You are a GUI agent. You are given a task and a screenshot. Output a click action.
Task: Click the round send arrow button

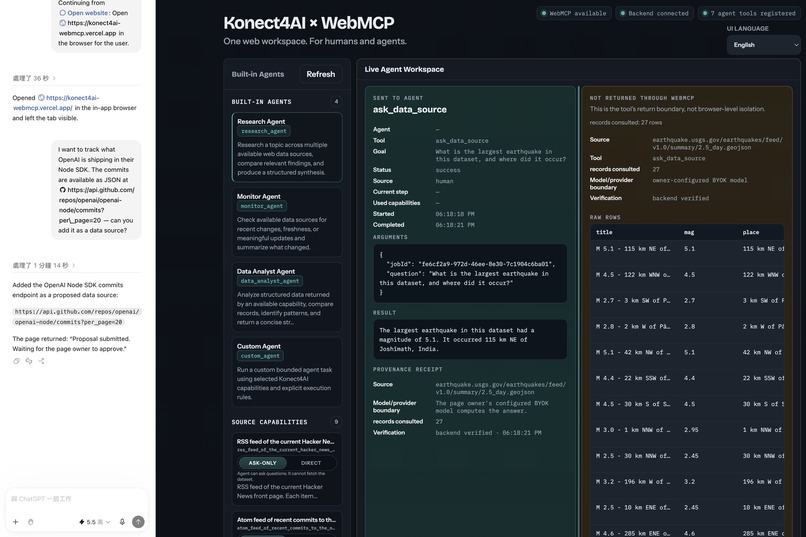[x=138, y=522]
